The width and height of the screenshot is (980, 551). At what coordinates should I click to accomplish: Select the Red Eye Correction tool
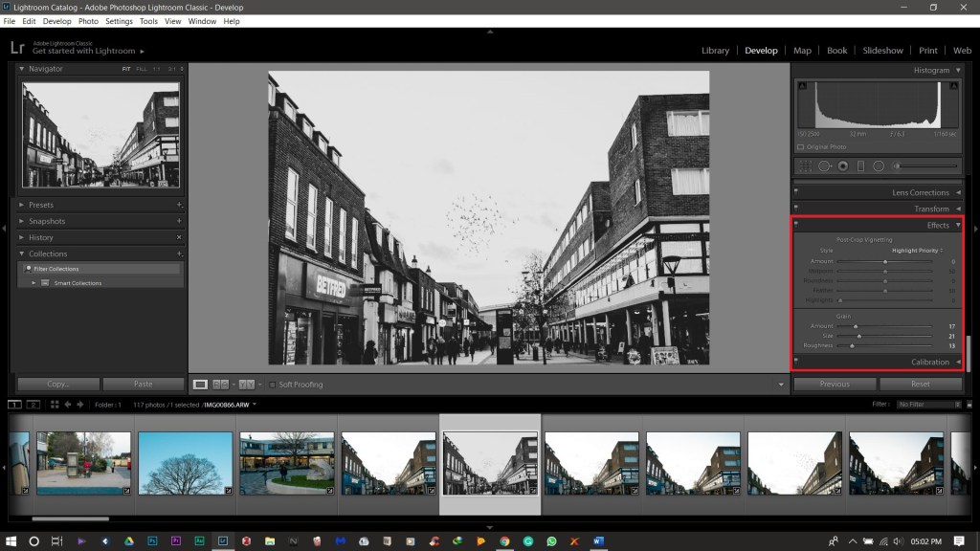(842, 166)
